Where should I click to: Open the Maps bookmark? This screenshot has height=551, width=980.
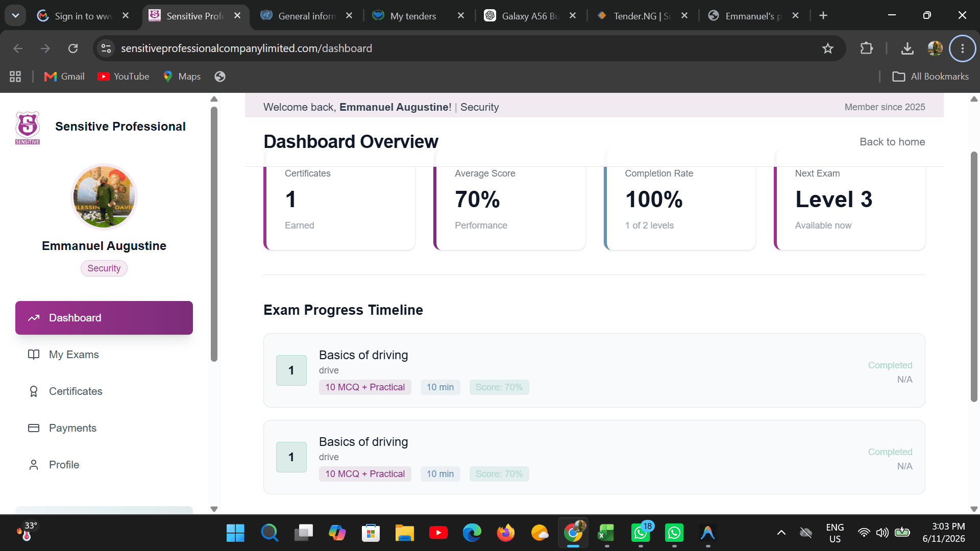[182, 77]
